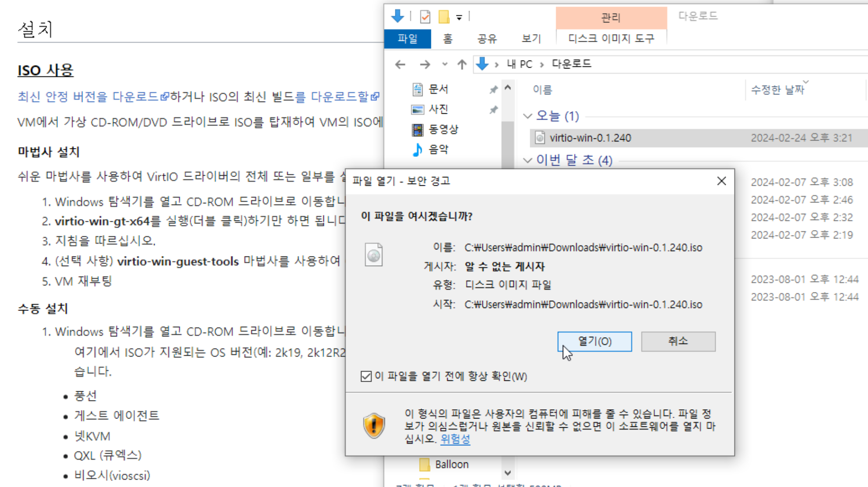The height and width of the screenshot is (487, 868).
Task: Open the 위험성 link in warning text
Action: point(455,439)
